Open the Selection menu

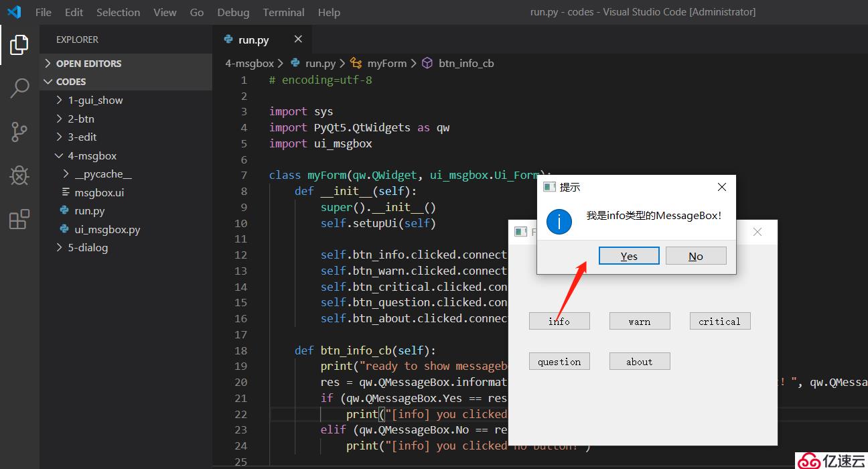[x=119, y=12]
